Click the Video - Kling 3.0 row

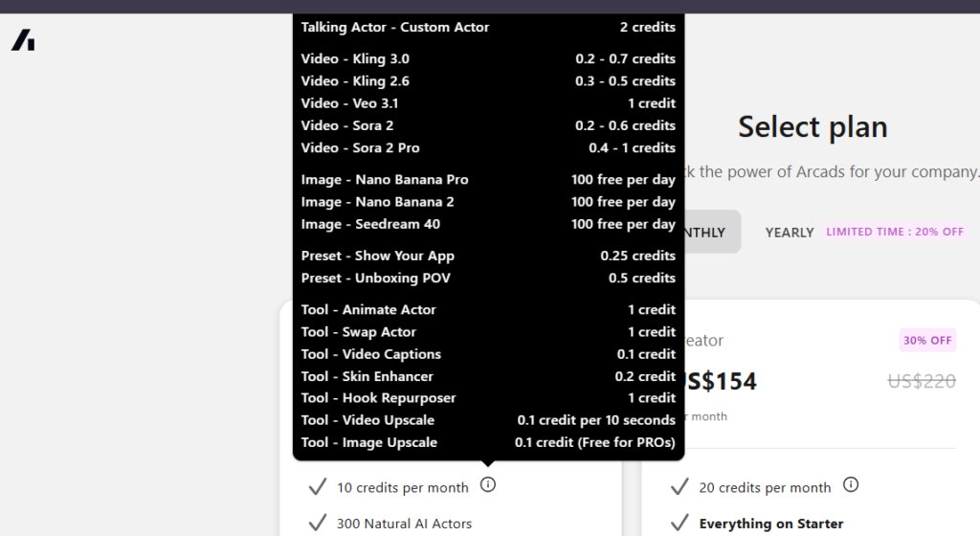point(488,58)
